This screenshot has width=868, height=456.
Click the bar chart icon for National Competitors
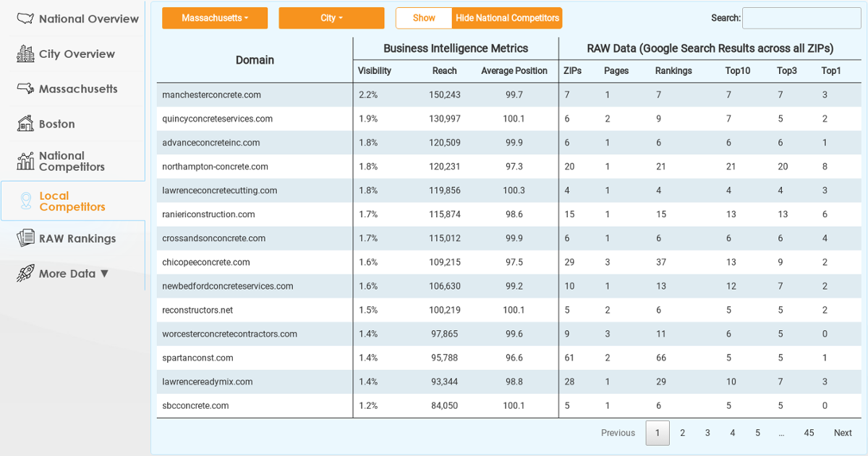[26, 161]
